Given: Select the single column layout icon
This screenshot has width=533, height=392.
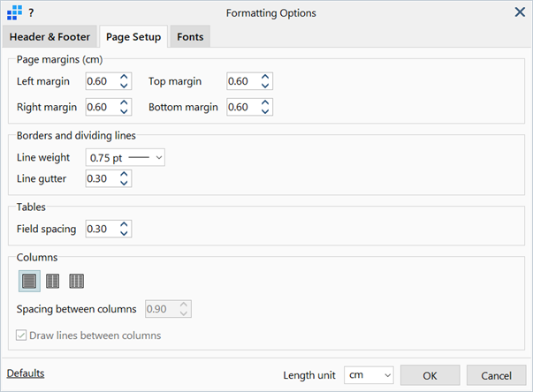Looking at the screenshot, I should (x=29, y=281).
